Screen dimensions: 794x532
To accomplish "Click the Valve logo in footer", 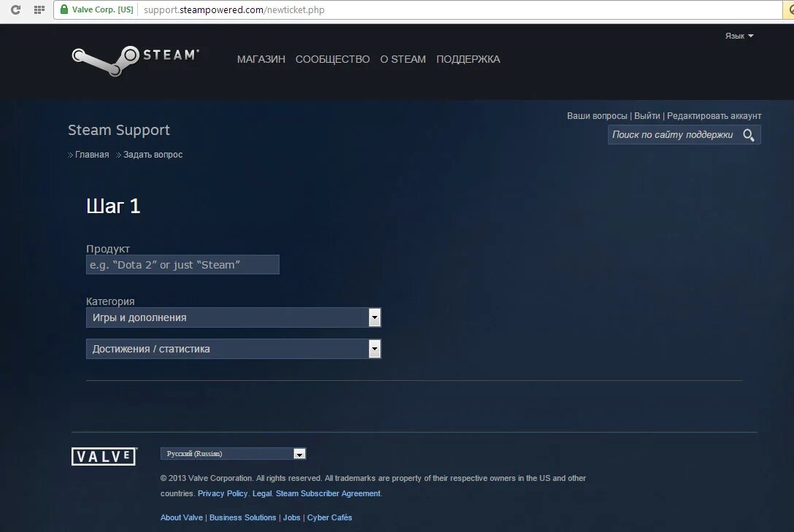I will click(104, 456).
